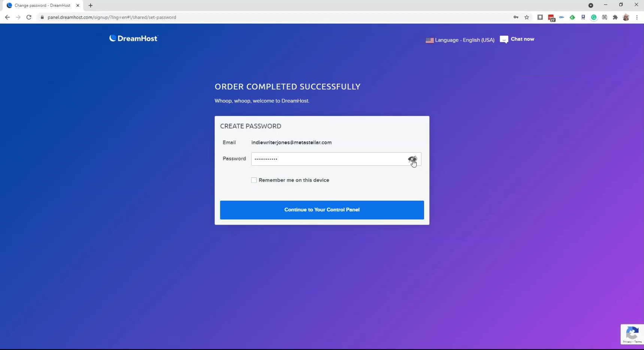Click CREATE PASSWORD heading
Viewport: 644px width, 350px height.
point(251,126)
